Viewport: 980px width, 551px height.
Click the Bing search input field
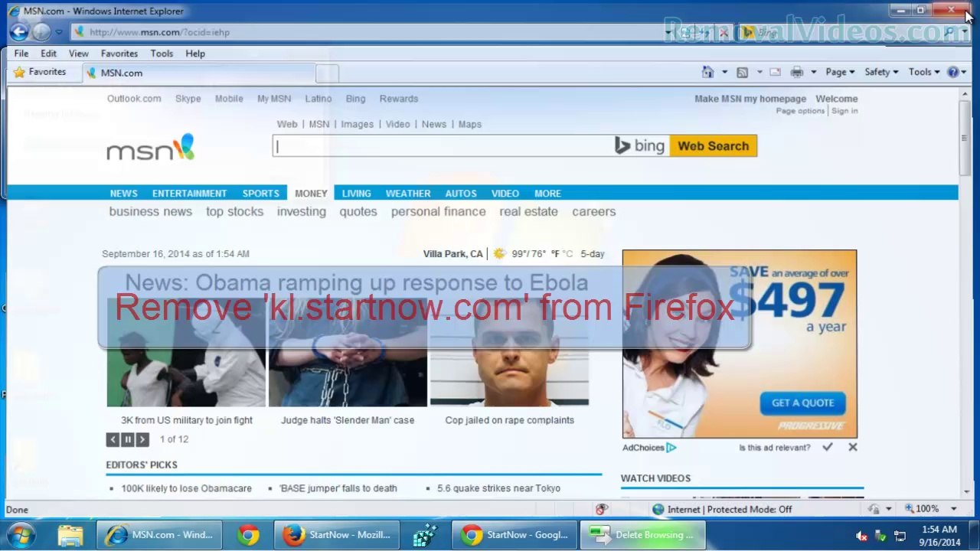coord(443,146)
